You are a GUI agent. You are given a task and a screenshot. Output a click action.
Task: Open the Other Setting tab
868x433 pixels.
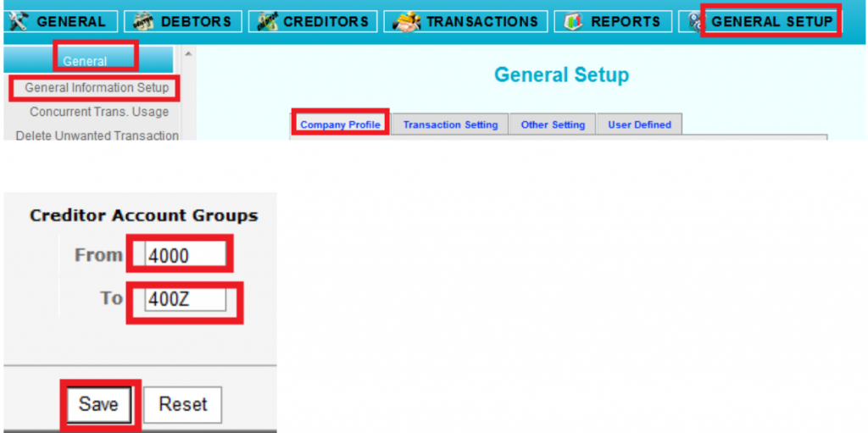[x=553, y=125]
